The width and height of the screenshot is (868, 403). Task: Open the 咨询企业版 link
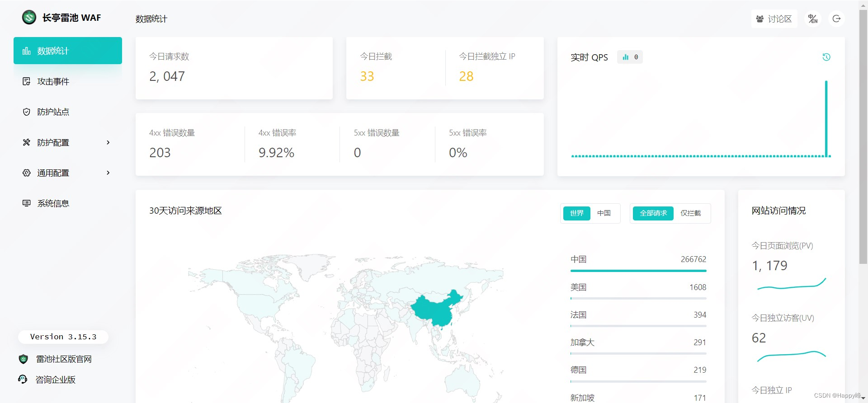point(56,380)
